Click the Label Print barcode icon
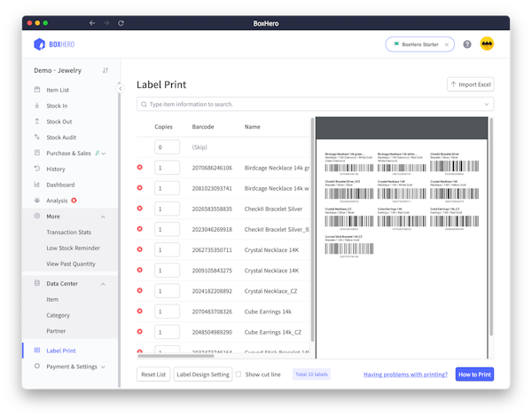This screenshot has height=418, width=532. click(x=37, y=350)
